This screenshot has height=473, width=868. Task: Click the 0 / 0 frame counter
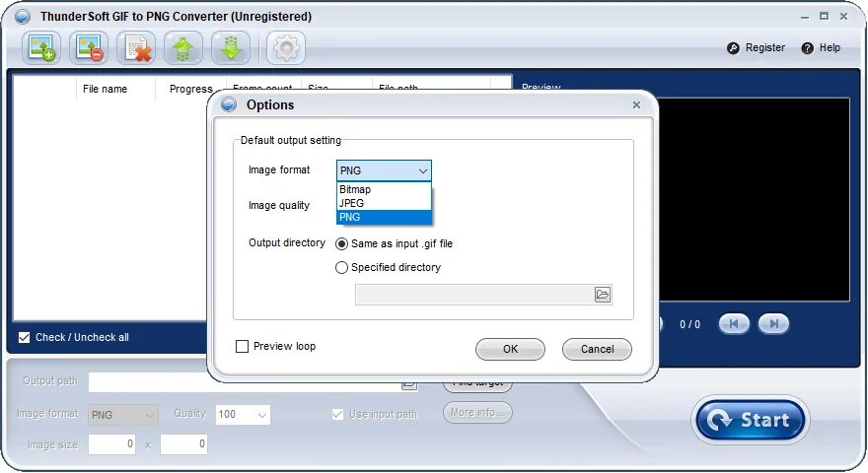click(689, 324)
